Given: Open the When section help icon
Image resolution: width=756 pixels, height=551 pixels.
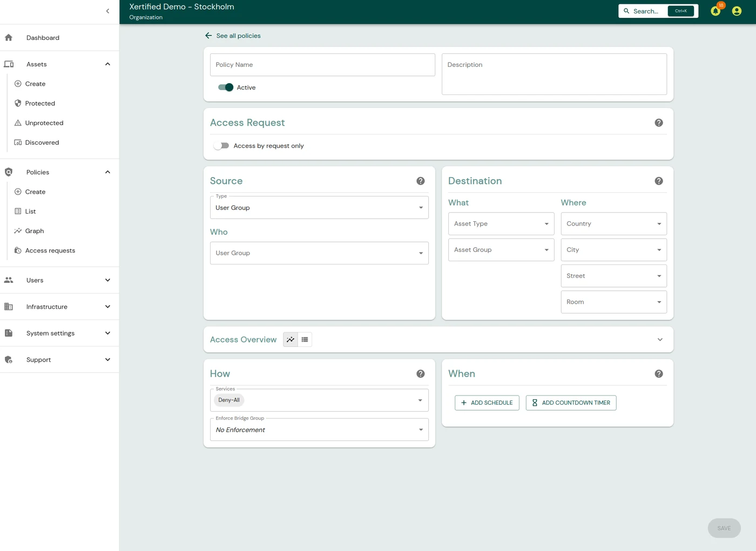Looking at the screenshot, I should point(659,373).
